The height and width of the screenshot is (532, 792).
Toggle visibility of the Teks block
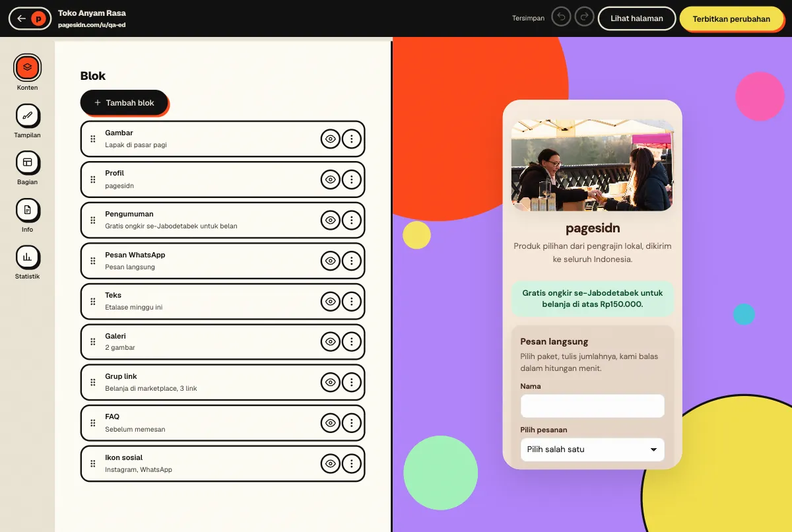(331, 301)
